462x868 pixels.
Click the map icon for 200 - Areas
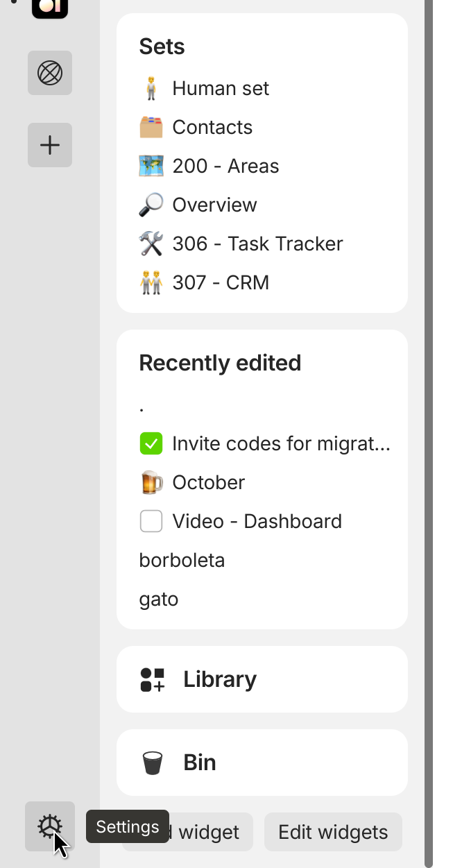[x=151, y=166]
